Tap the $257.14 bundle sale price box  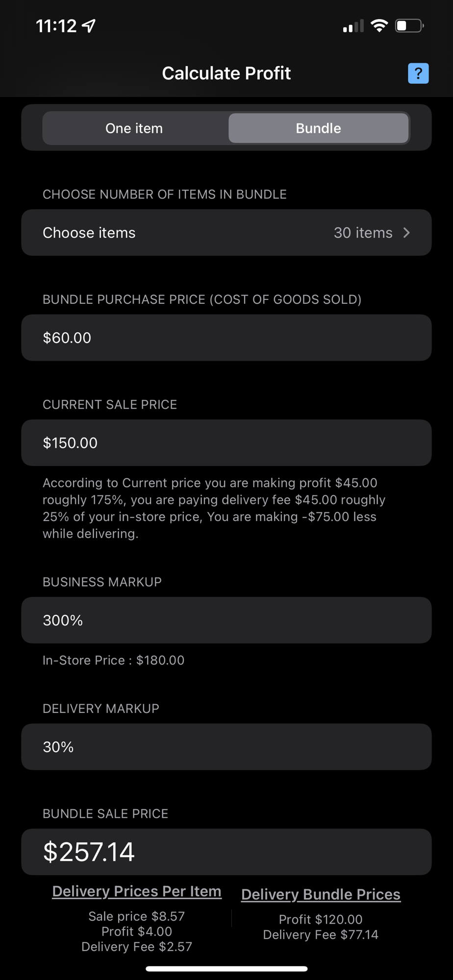click(226, 852)
